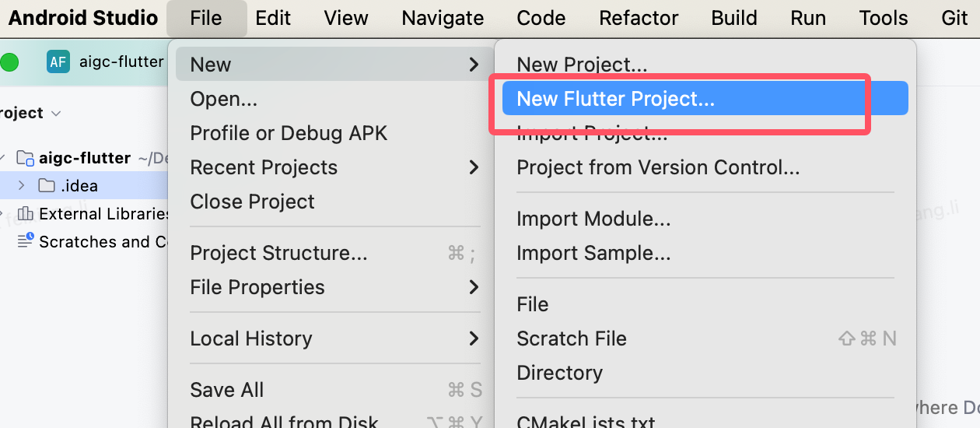Click the Scratches and Consoles icon
Image resolution: width=980 pixels, height=428 pixels.
tap(26, 241)
